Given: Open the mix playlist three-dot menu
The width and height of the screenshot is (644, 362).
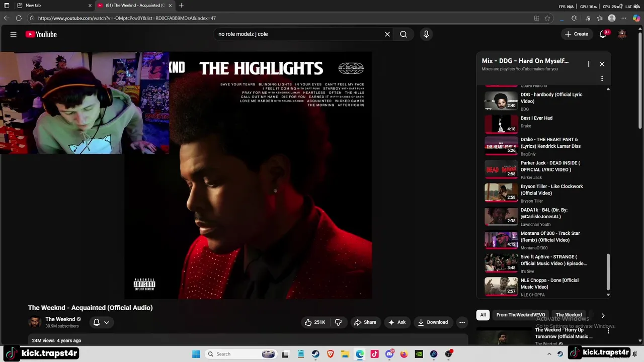Looking at the screenshot, I should (588, 64).
